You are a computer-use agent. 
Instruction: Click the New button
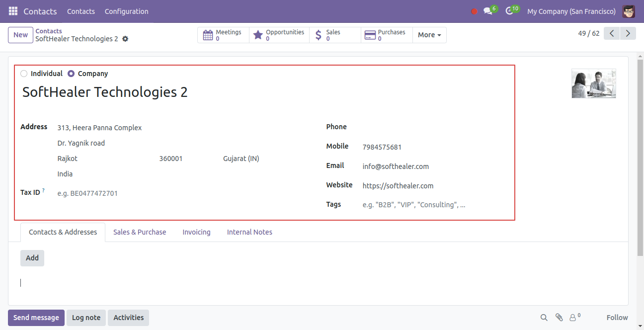click(20, 35)
